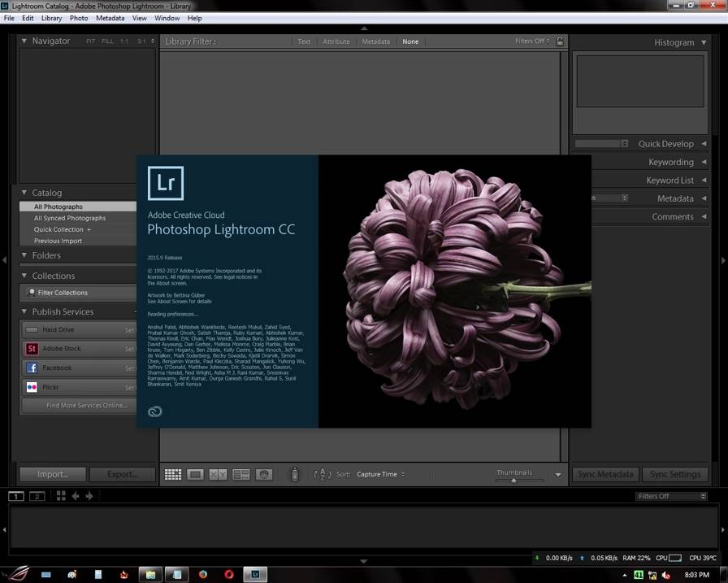Click Find More Services Online button
This screenshot has width=728, height=583.
(x=87, y=406)
